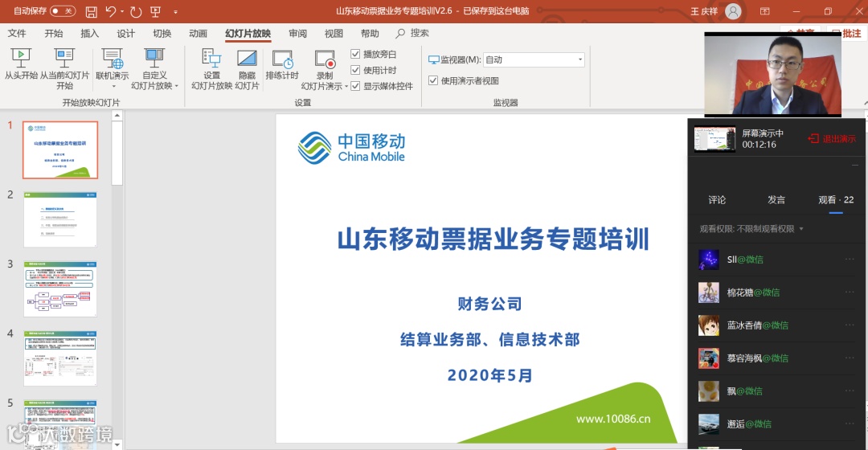Switch to the 插入 tab
This screenshot has width=868, height=450.
pyautogui.click(x=90, y=33)
